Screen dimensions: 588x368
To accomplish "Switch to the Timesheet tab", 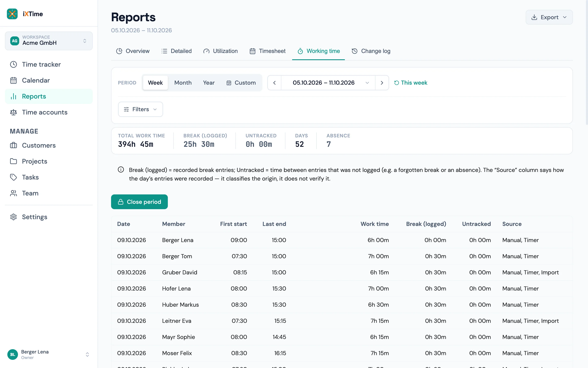I will click(267, 51).
